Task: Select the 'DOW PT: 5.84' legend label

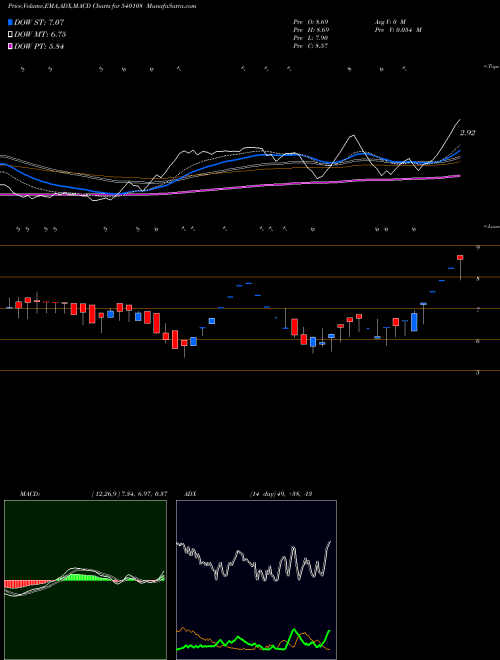Action: (39, 47)
